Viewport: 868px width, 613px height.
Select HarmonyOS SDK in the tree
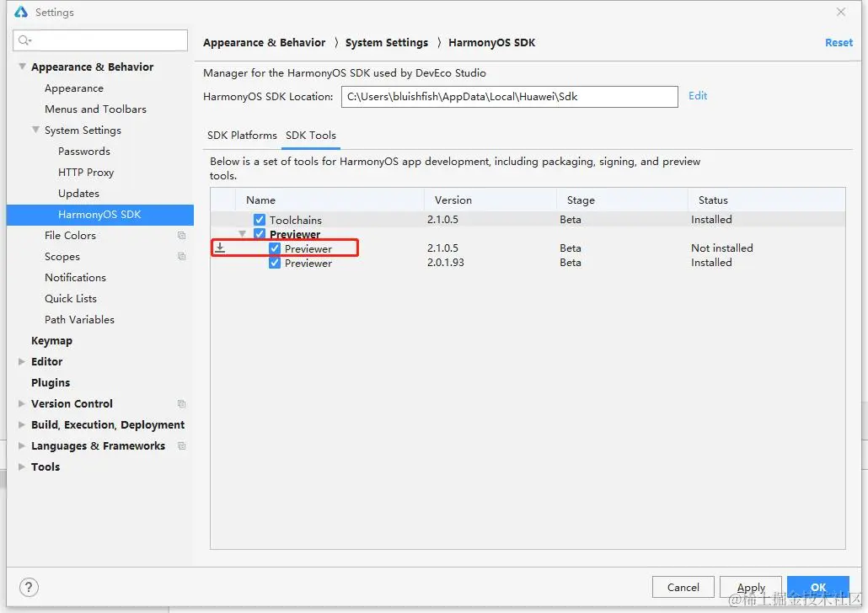coord(99,215)
